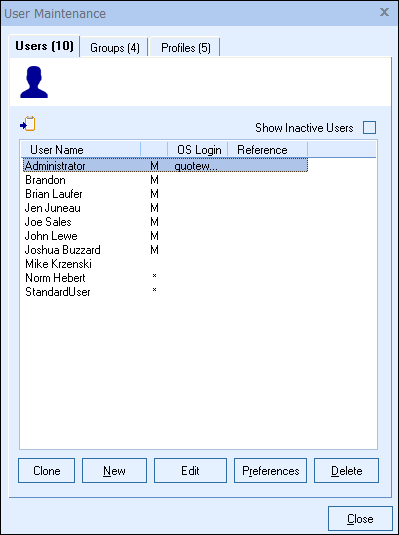Select the Administrator user row
399x535 pixels.
click(165, 166)
